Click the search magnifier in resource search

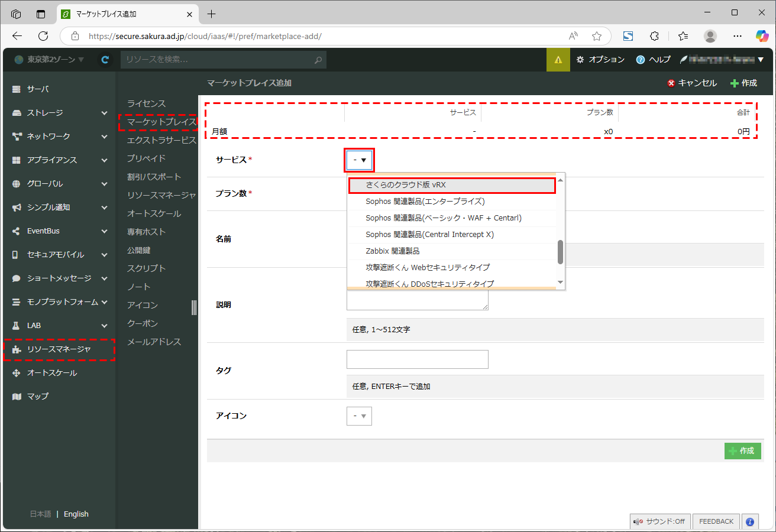point(318,60)
